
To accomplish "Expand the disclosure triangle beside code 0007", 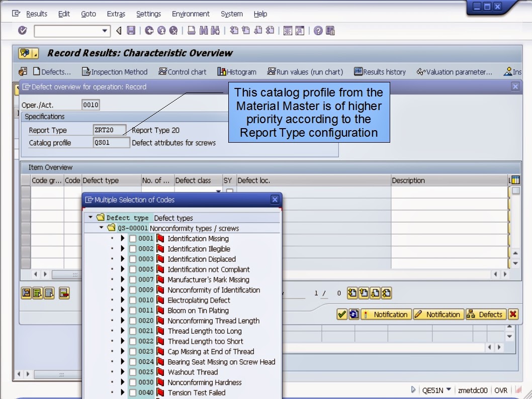I will click(123, 279).
